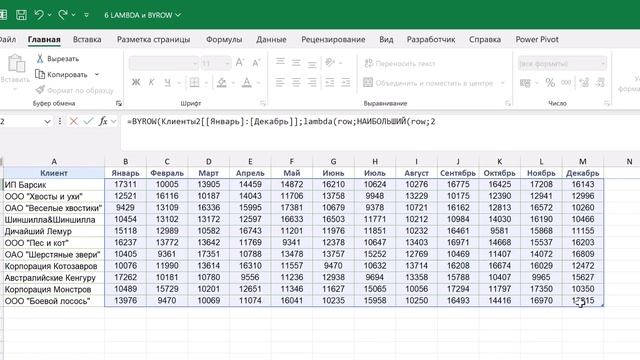Decrease indent icon

pos(329,82)
